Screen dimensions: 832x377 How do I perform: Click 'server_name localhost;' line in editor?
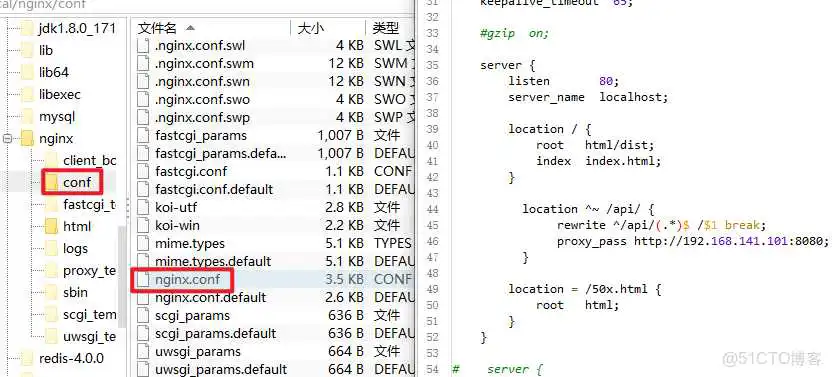(588, 97)
